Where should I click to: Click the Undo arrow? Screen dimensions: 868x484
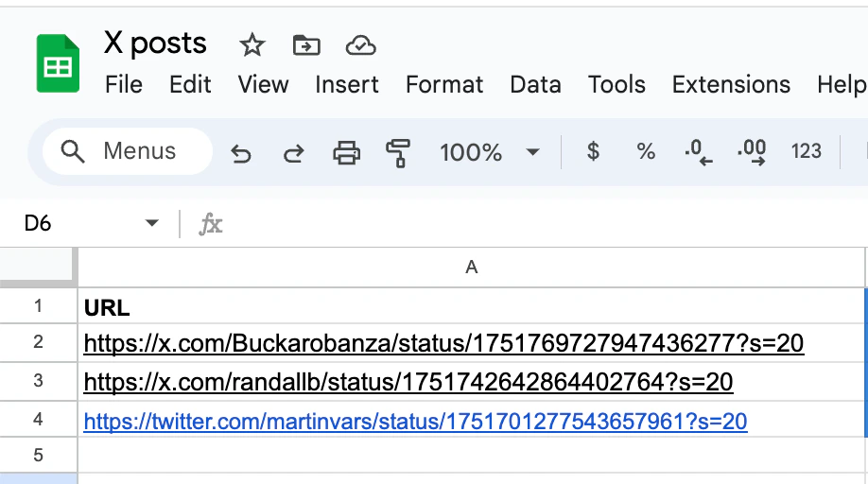241,152
